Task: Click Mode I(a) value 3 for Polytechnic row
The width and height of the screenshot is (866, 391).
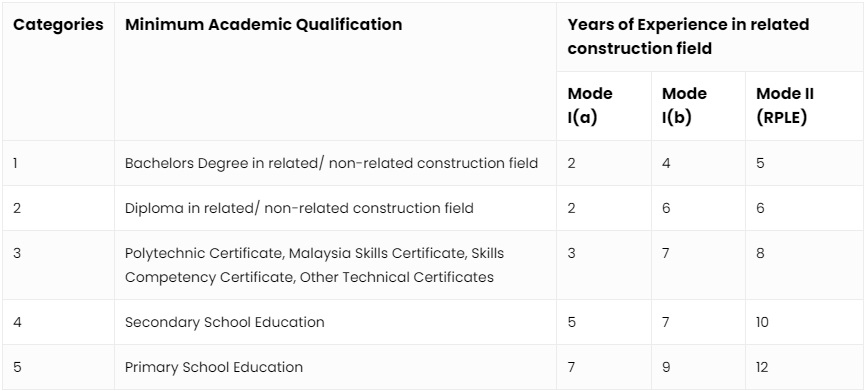Action: (x=572, y=253)
